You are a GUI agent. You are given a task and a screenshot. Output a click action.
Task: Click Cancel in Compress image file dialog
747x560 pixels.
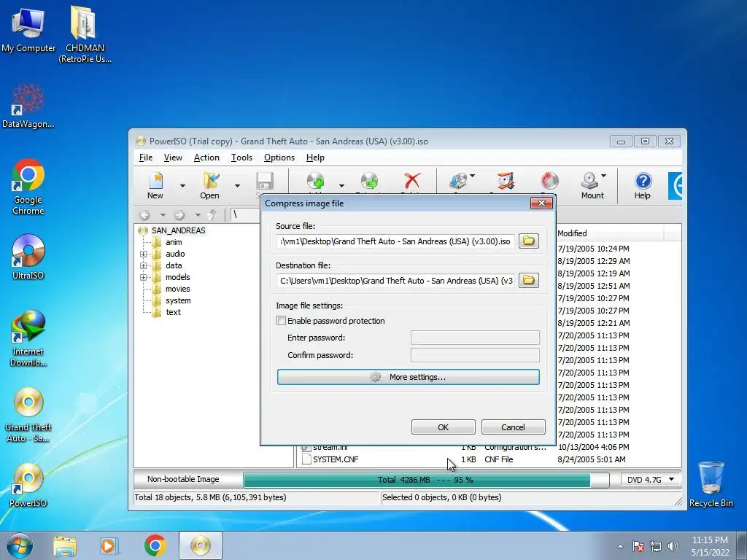point(513,427)
